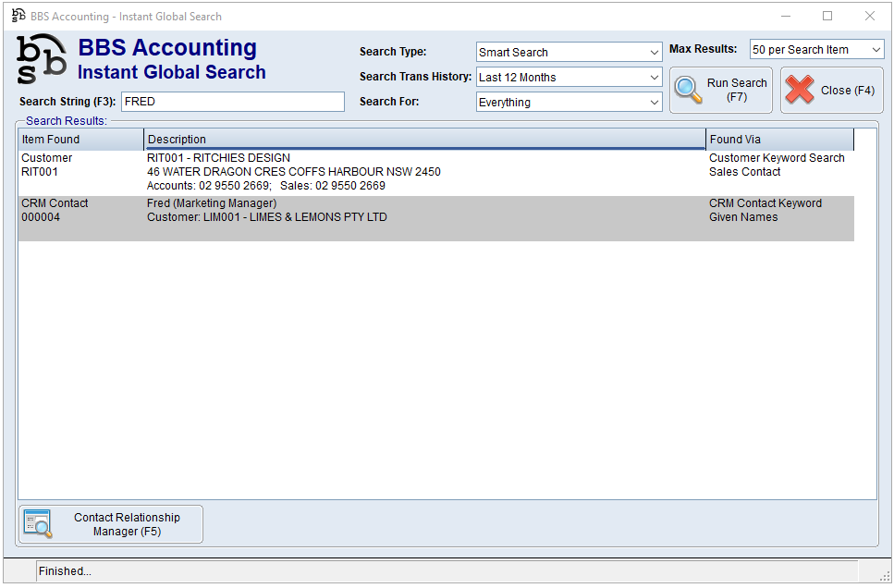Expand the Max Results dropdown
This screenshot has width=894, height=588.
[816, 50]
